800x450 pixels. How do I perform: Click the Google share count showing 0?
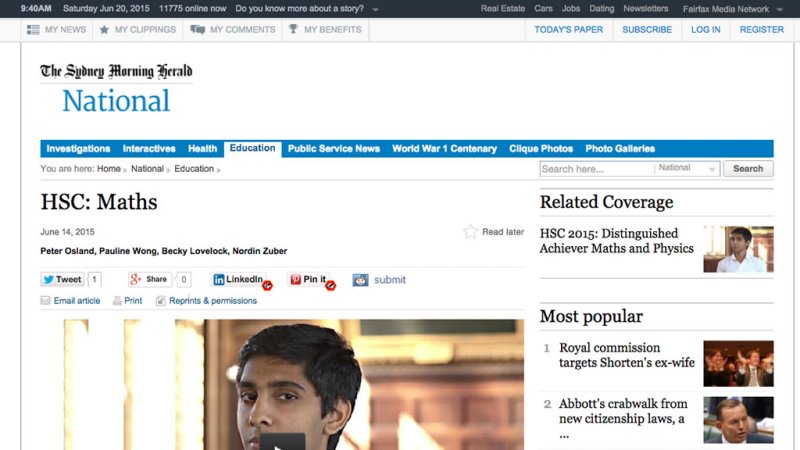pyautogui.click(x=184, y=279)
